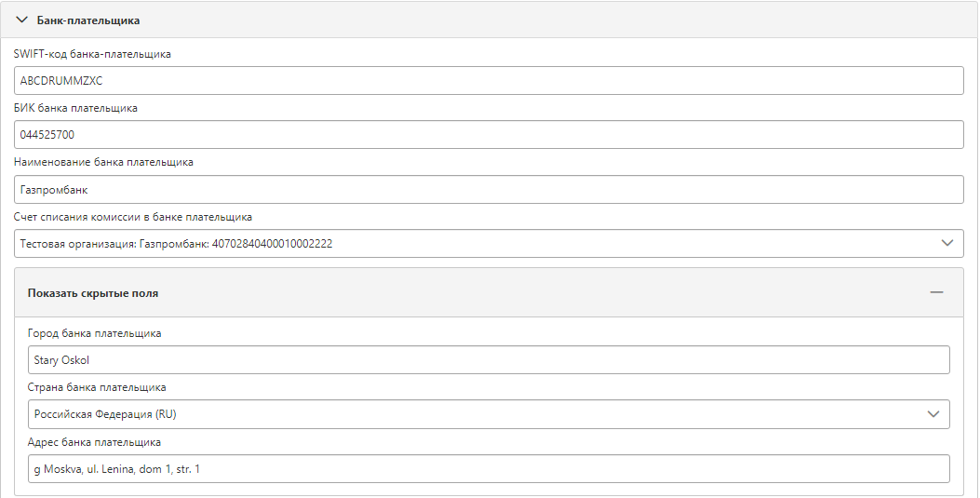Viewport: 980px width, 498px height.
Task: Focus the БИК field containing 044525700
Action: pyautogui.click(x=489, y=134)
